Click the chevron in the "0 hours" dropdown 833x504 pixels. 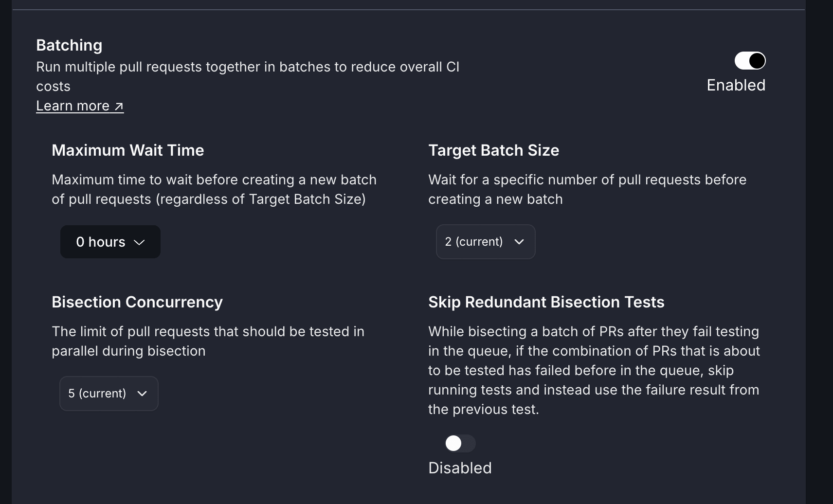(139, 242)
